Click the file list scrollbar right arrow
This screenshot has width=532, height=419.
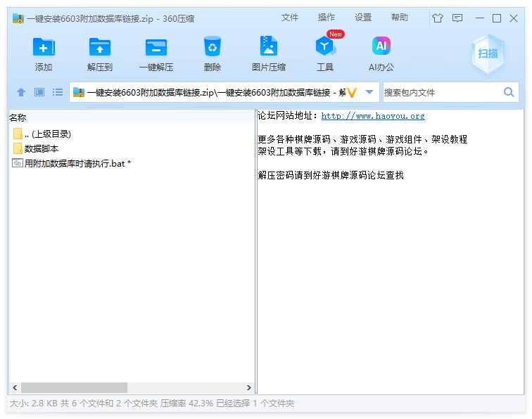248,387
